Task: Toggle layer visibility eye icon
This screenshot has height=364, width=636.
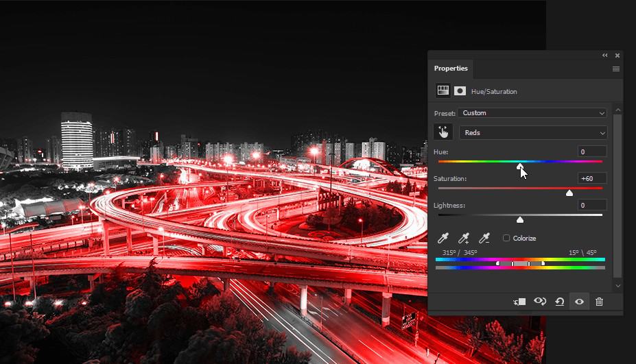Action: pos(579,302)
